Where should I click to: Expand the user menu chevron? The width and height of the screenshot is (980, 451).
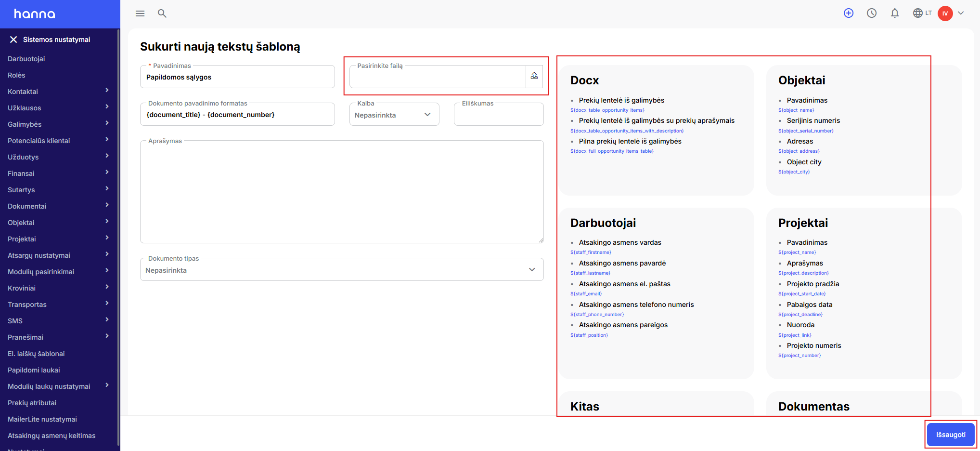pyautogui.click(x=961, y=13)
